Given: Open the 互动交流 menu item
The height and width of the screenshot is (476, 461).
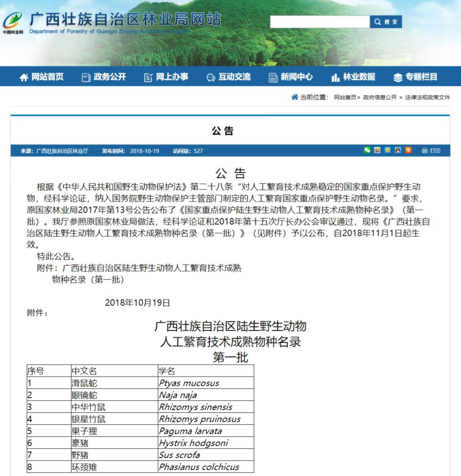Looking at the screenshot, I should click(228, 77).
